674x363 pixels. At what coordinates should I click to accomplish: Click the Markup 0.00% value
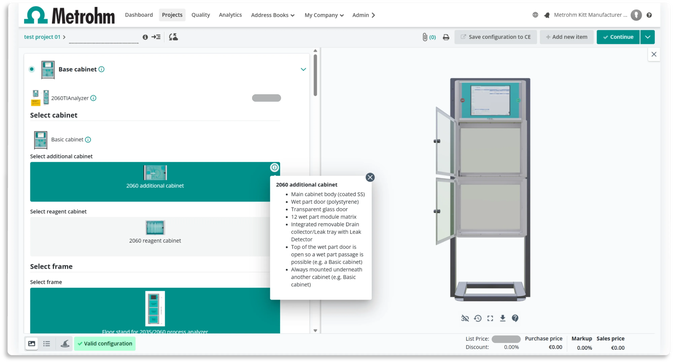coord(584,348)
